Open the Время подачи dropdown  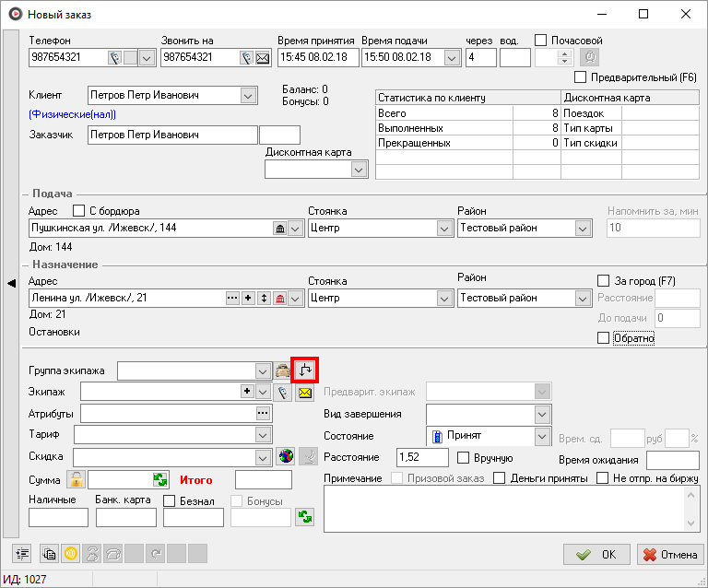click(x=451, y=58)
